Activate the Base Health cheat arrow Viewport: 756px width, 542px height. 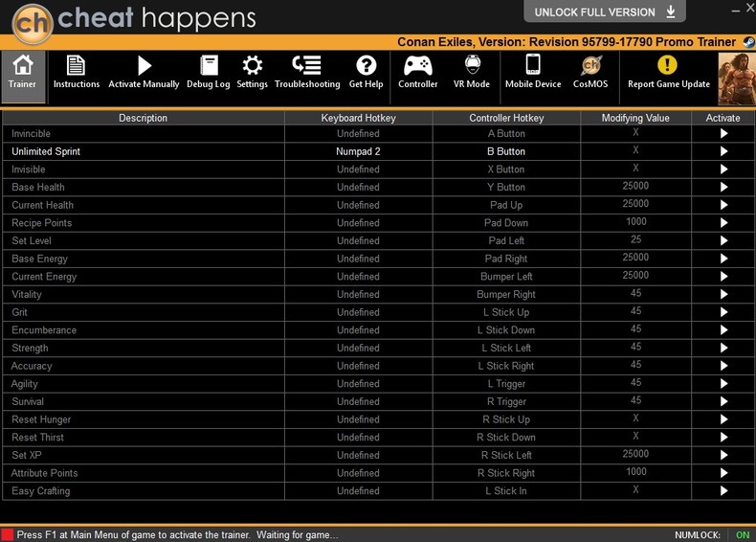(x=723, y=188)
